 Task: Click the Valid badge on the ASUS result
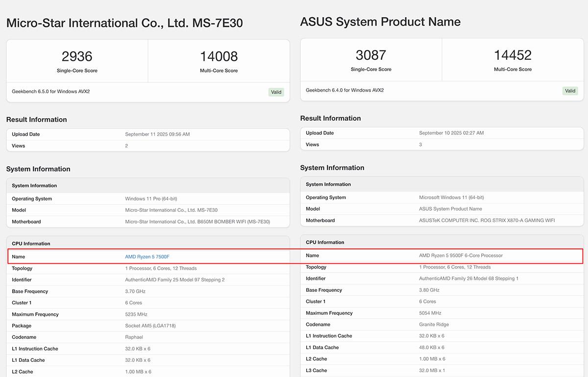570,90
